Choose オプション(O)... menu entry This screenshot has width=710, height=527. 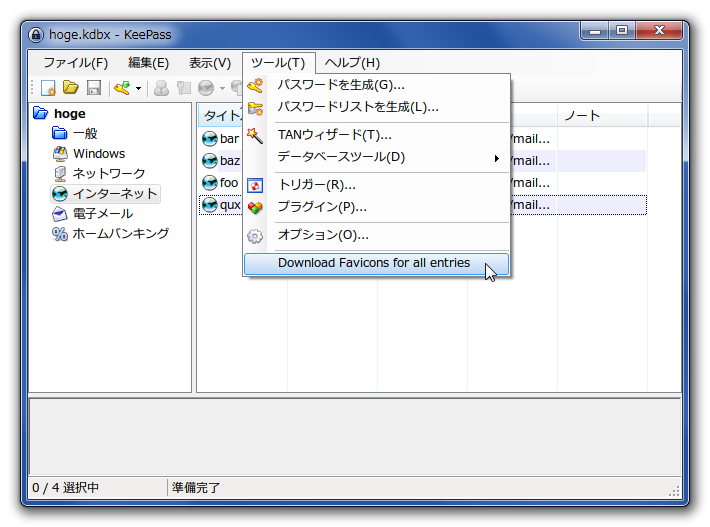coord(377,235)
